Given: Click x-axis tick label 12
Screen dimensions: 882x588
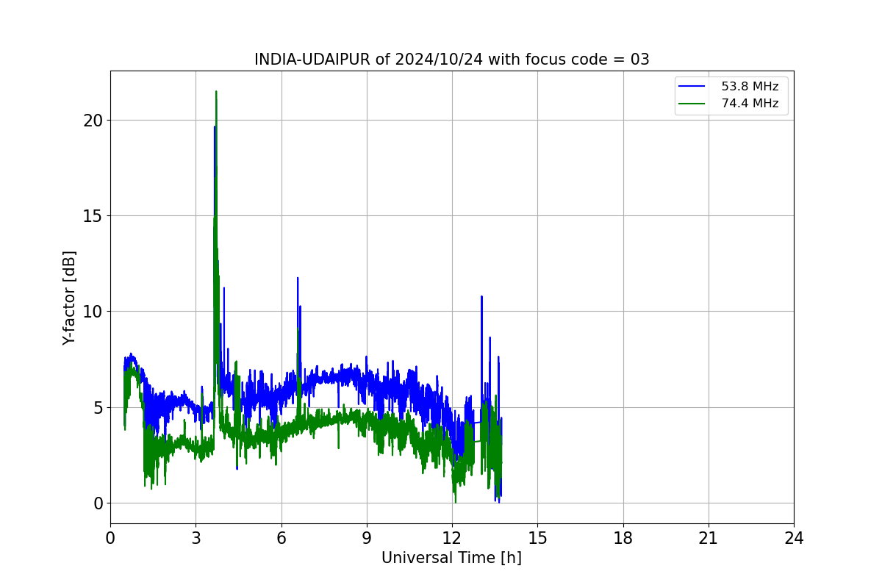Looking at the screenshot, I should tap(452, 538).
